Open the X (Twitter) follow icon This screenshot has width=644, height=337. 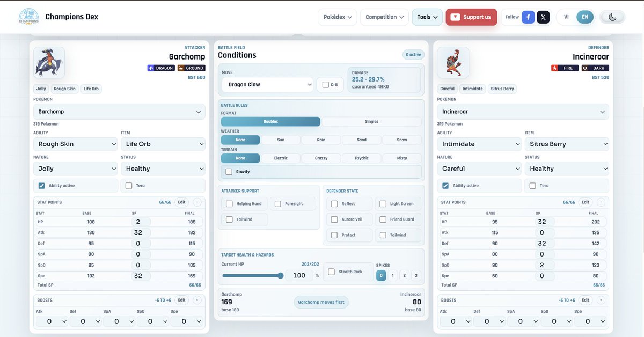(x=543, y=17)
